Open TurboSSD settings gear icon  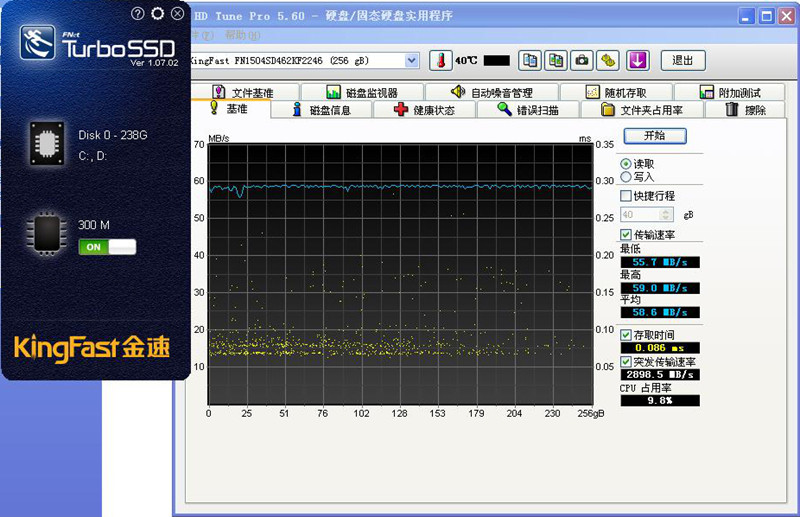pos(158,14)
